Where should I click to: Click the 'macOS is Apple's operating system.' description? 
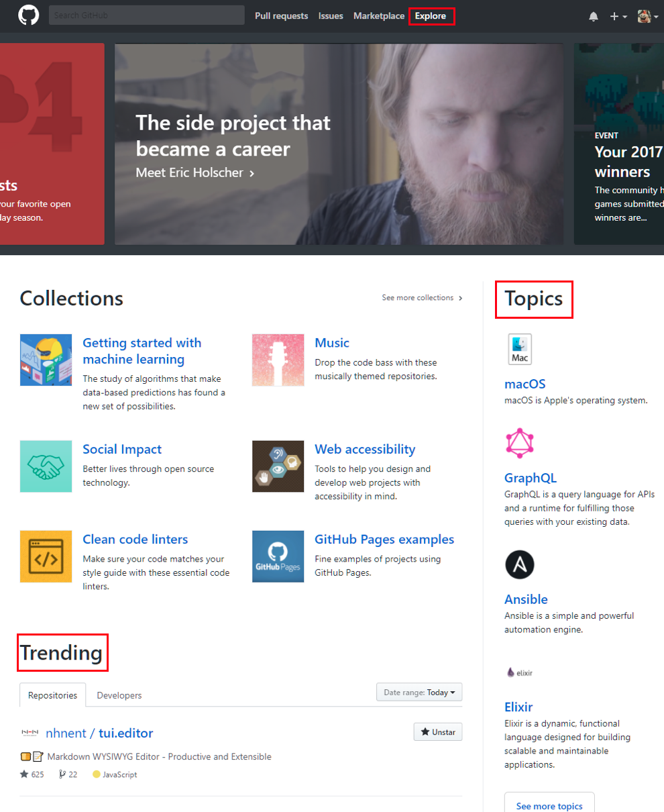coord(576,401)
